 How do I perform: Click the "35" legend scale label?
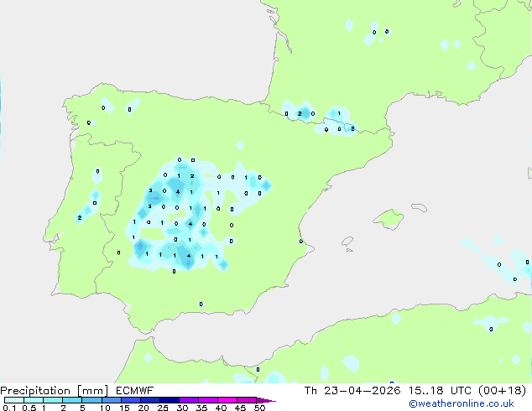tap(201, 408)
